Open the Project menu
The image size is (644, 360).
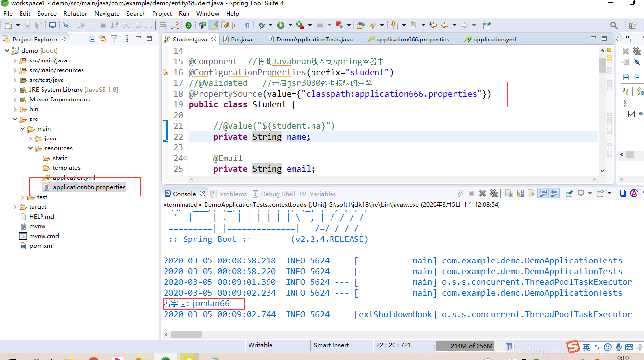(162, 13)
